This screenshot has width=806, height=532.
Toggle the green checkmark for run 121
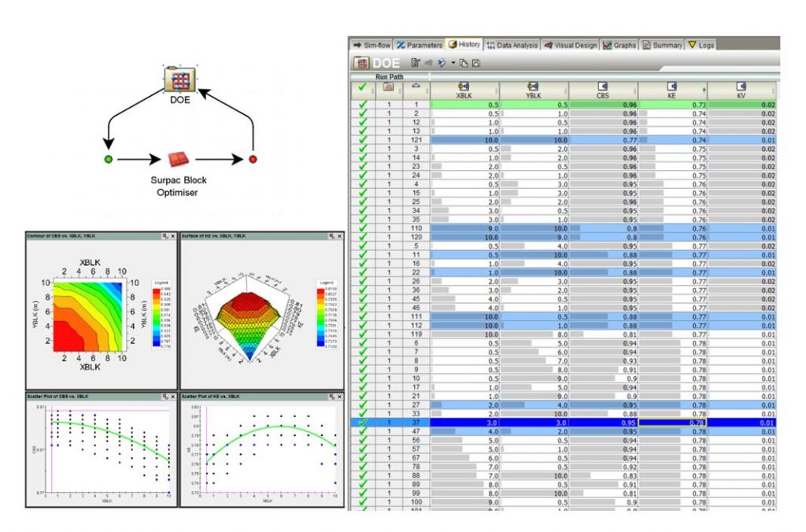(x=363, y=140)
